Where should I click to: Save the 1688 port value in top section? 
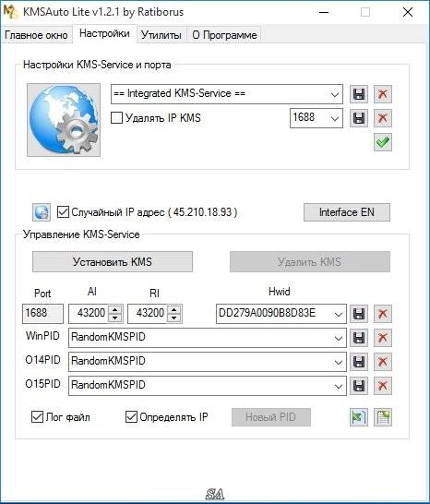coord(359,118)
